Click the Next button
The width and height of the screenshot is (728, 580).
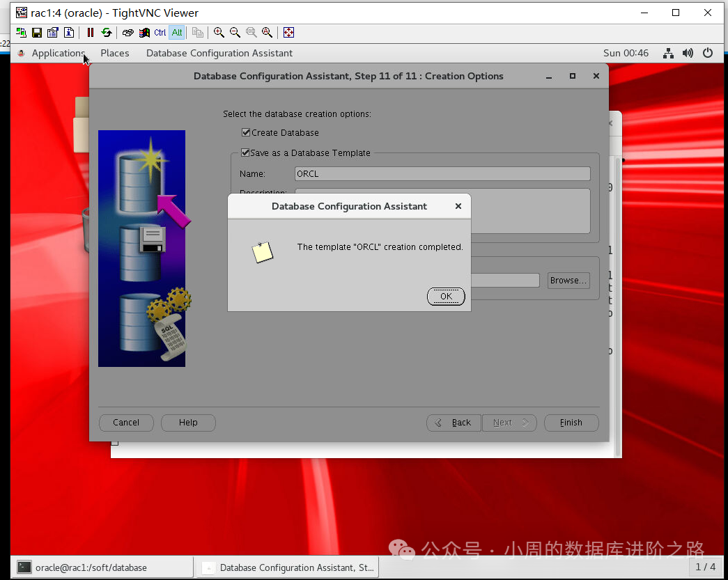(509, 423)
